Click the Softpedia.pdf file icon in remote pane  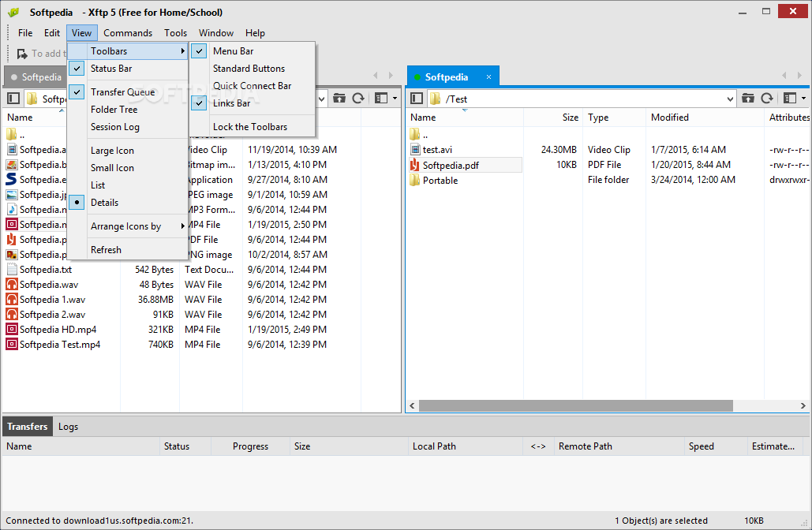pos(415,165)
